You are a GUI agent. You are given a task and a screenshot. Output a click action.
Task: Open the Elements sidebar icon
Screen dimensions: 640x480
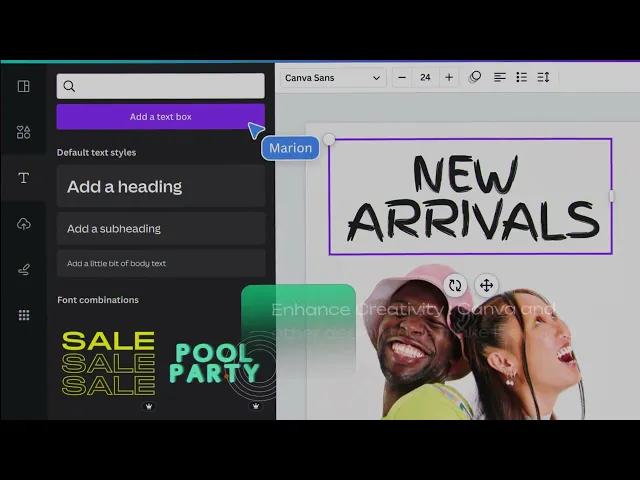pyautogui.click(x=24, y=132)
